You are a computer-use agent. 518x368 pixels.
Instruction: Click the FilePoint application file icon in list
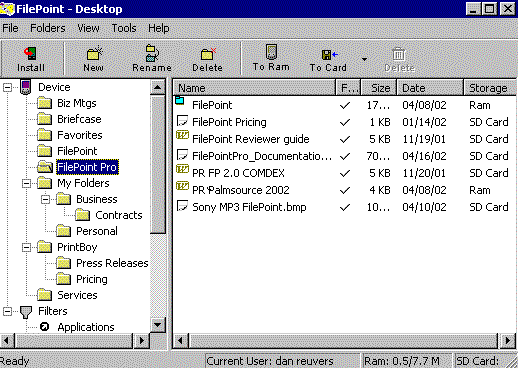point(180,101)
